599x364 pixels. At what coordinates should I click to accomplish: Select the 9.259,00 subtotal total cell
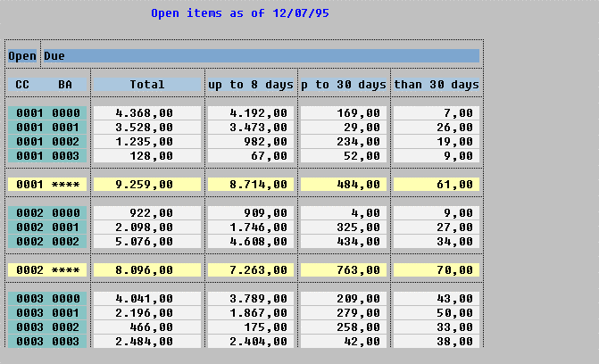(147, 185)
